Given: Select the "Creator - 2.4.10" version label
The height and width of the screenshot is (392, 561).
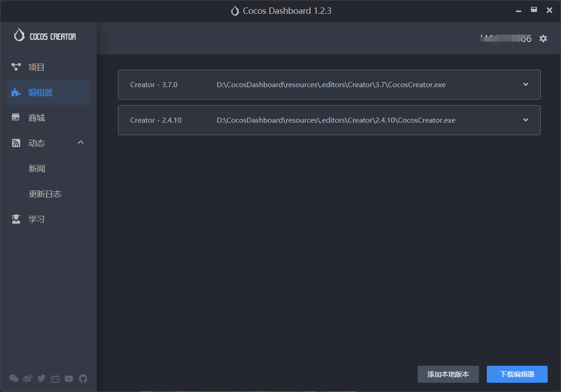Looking at the screenshot, I should point(156,120).
